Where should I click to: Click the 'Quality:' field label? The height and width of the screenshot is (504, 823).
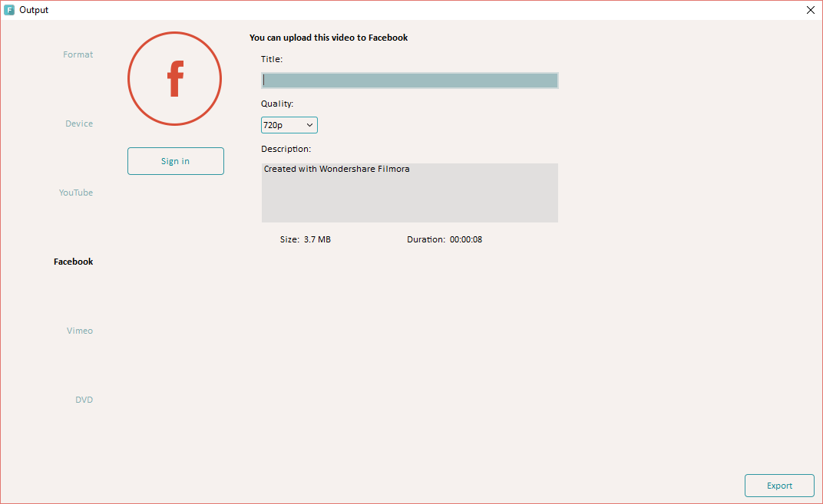tap(277, 104)
